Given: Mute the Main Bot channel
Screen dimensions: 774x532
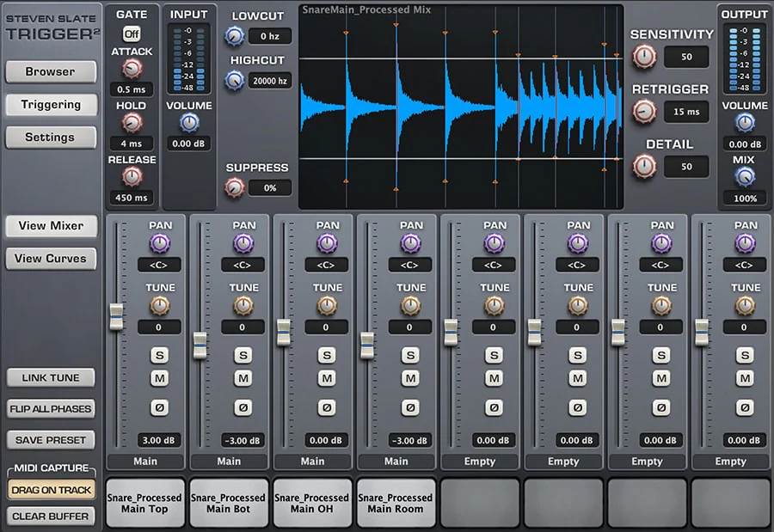Looking at the screenshot, I should point(243,378).
